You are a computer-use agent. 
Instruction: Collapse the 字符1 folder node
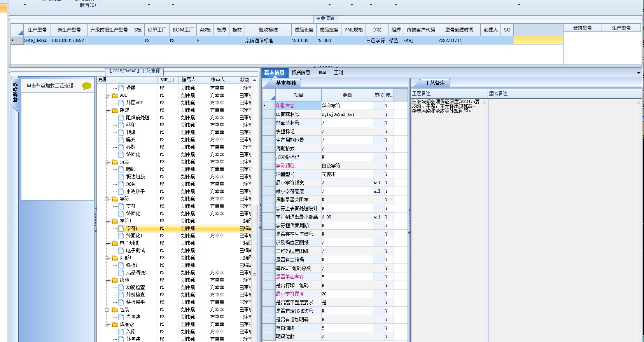coord(107,221)
